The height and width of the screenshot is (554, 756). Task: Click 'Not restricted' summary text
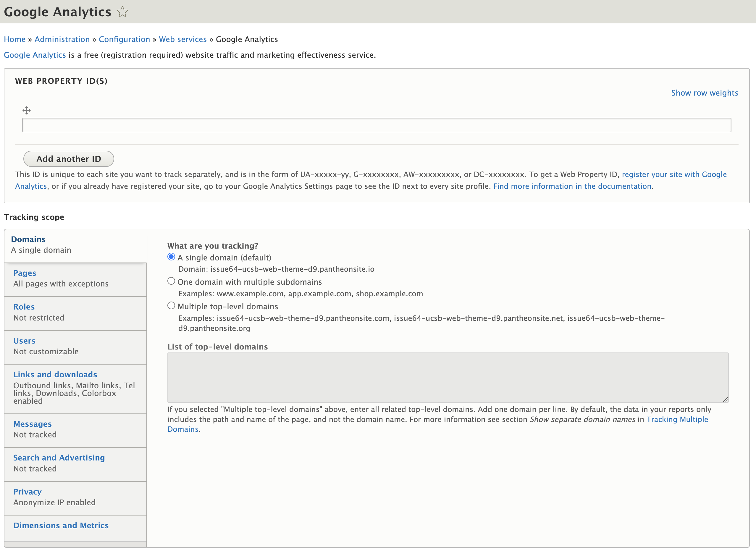tap(39, 318)
